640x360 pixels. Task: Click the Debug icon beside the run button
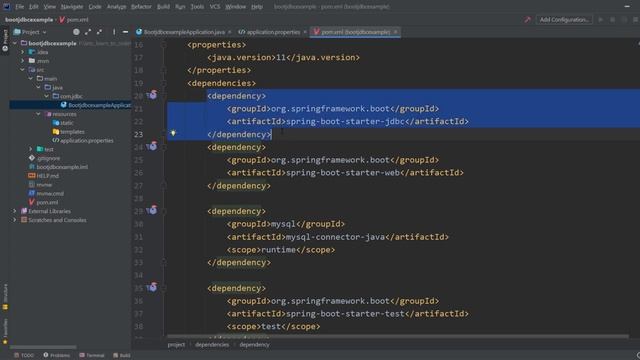[x=613, y=20]
